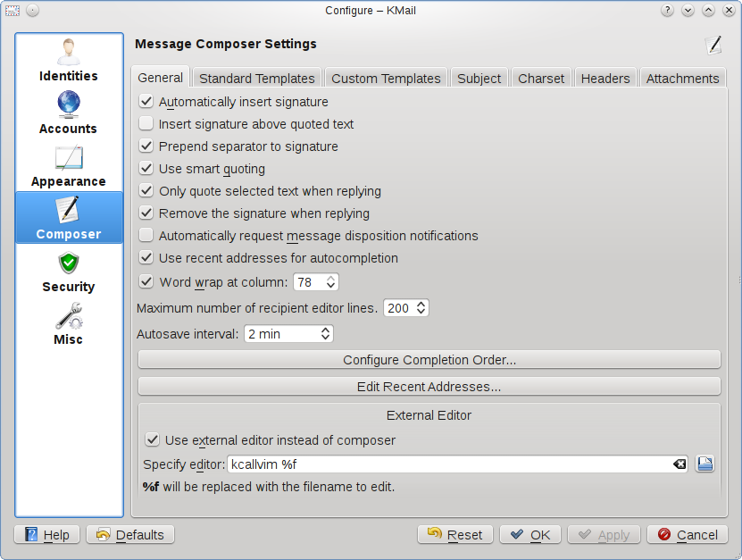Switch to the General tab
Screen dimensions: 742x560
tap(161, 78)
